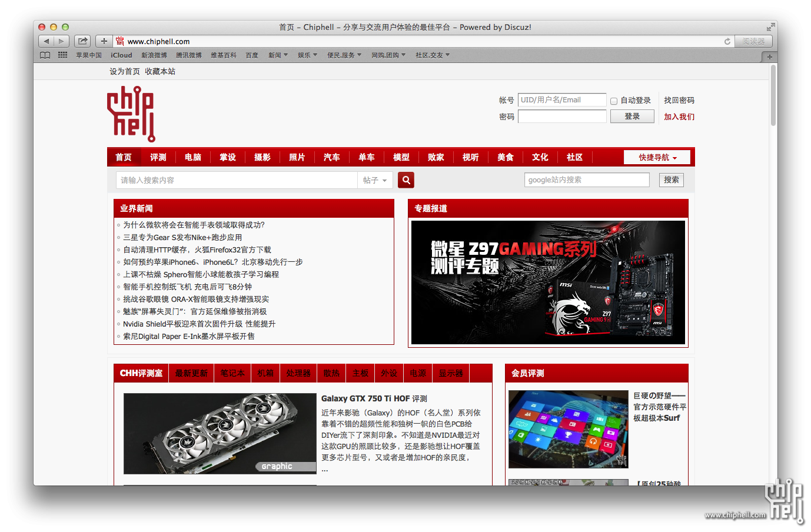This screenshot has width=811, height=532.
Task: Click the 收藏本站 link
Action: pyautogui.click(x=160, y=71)
